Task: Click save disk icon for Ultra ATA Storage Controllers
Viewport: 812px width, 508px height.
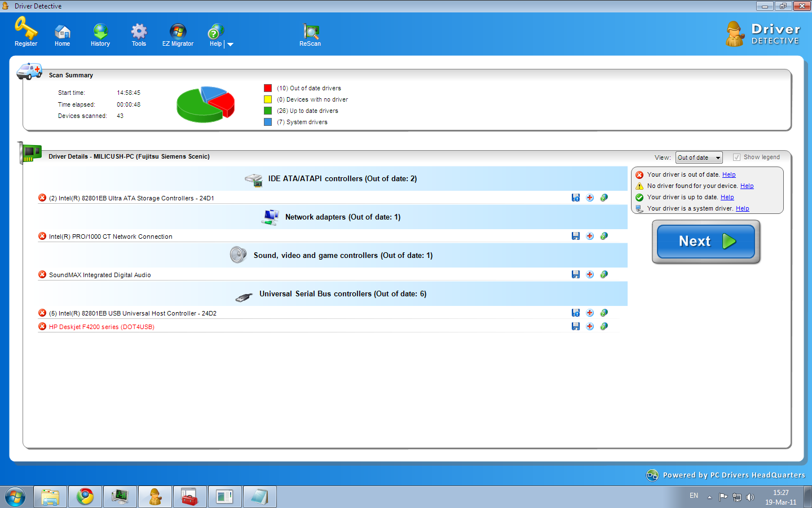Action: point(576,198)
